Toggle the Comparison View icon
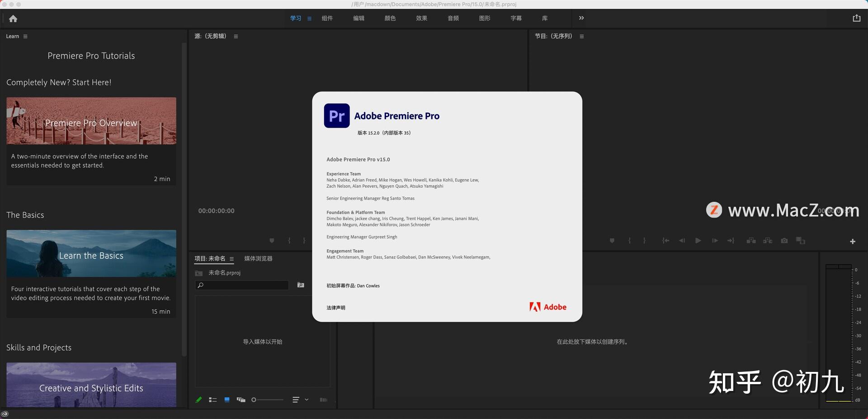This screenshot has height=419, width=868. (801, 241)
